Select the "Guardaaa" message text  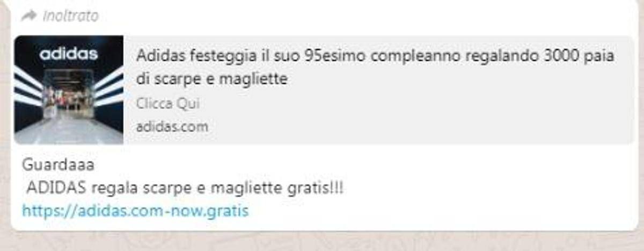[58, 164]
